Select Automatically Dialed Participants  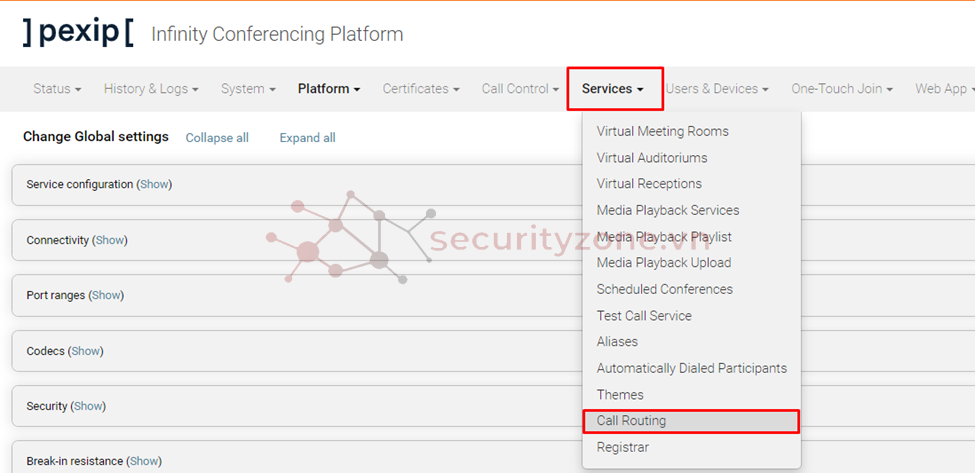[x=692, y=369]
